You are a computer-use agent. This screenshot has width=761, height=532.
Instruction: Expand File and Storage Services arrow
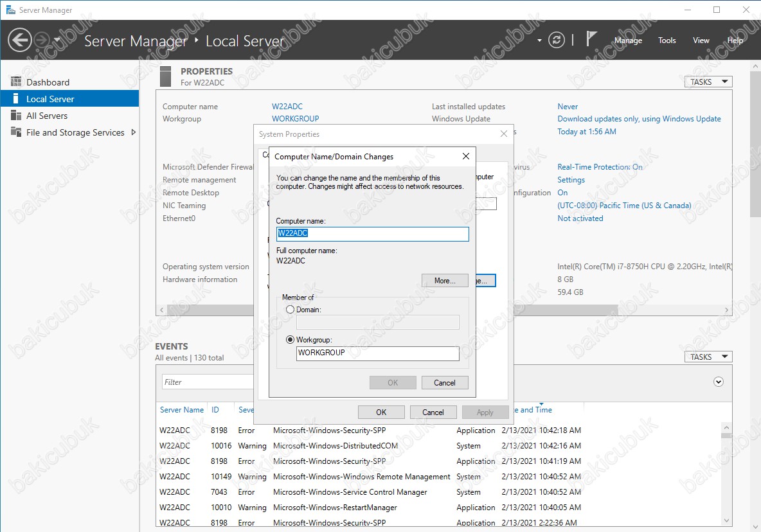[x=134, y=132]
